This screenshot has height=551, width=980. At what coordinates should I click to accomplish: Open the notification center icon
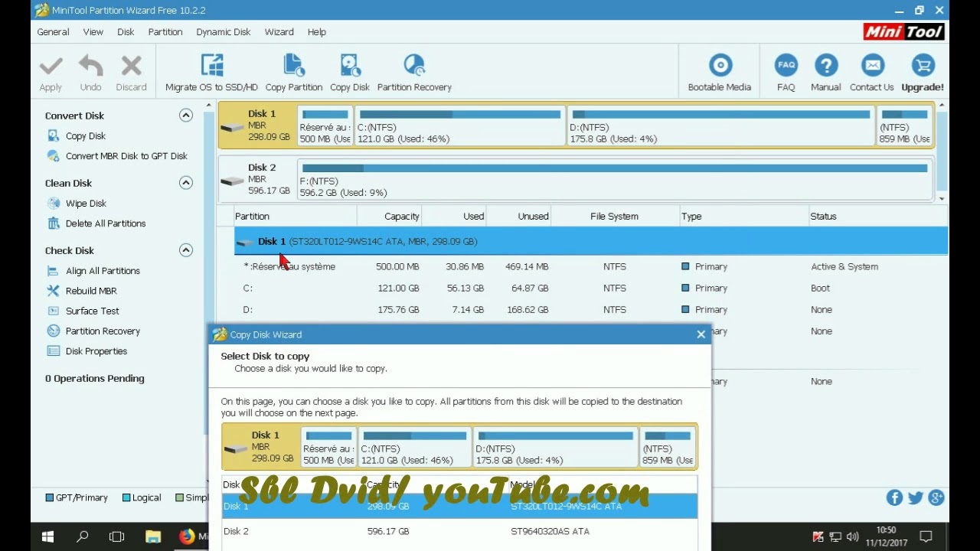click(x=926, y=537)
